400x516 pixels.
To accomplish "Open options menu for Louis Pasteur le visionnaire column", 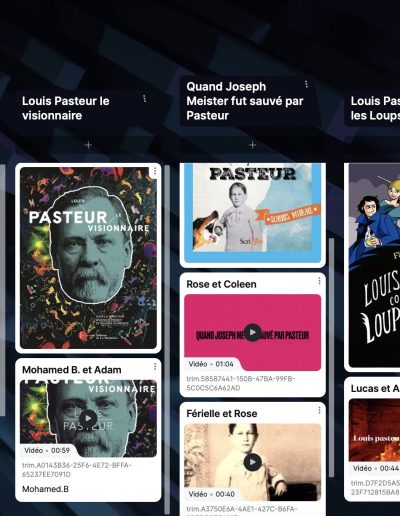I will [x=144, y=98].
